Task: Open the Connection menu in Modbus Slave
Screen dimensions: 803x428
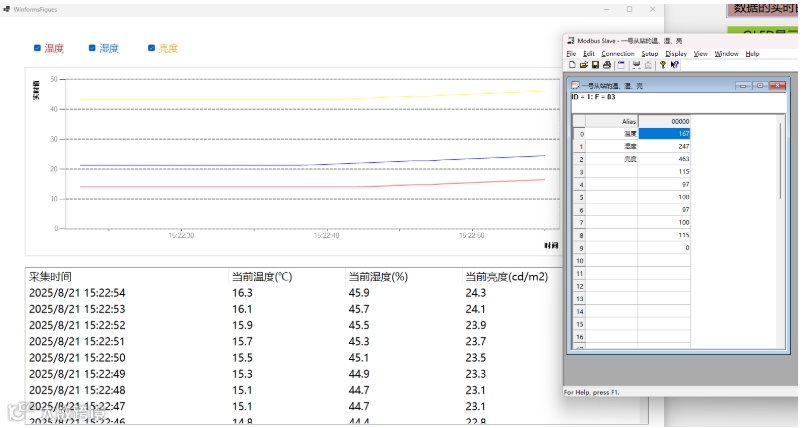Action: point(618,54)
